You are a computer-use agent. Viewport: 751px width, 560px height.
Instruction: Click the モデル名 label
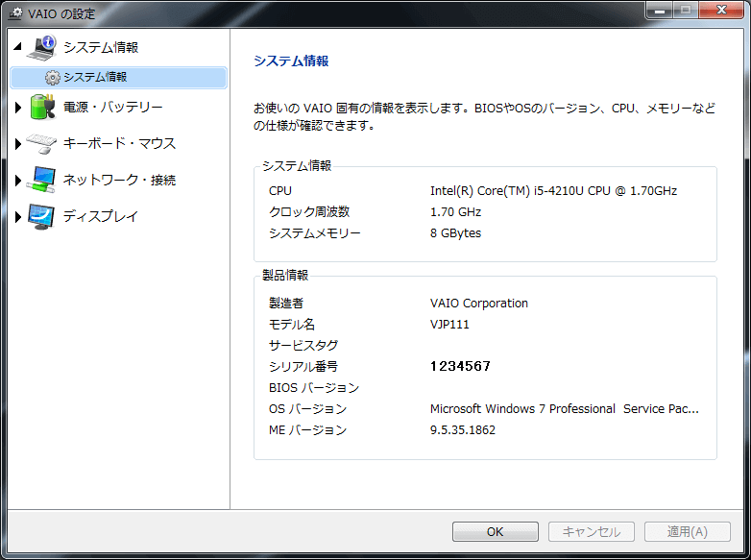[292, 325]
